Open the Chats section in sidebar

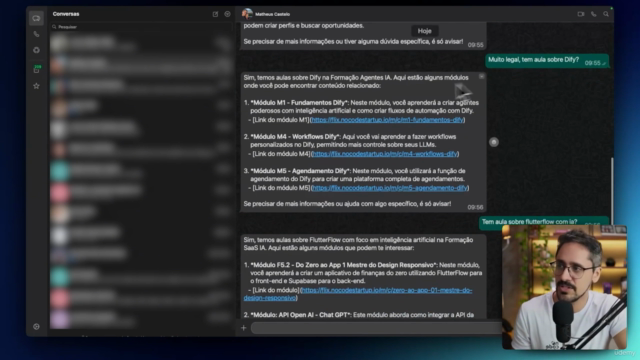(x=36, y=18)
